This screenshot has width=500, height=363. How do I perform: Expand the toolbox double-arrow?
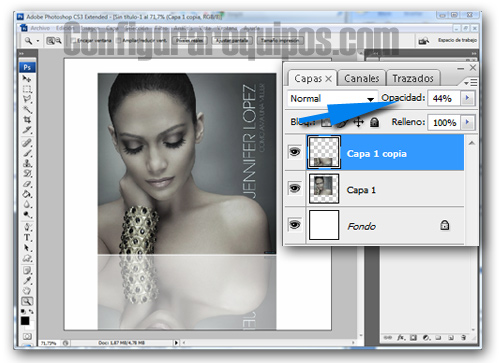click(21, 53)
